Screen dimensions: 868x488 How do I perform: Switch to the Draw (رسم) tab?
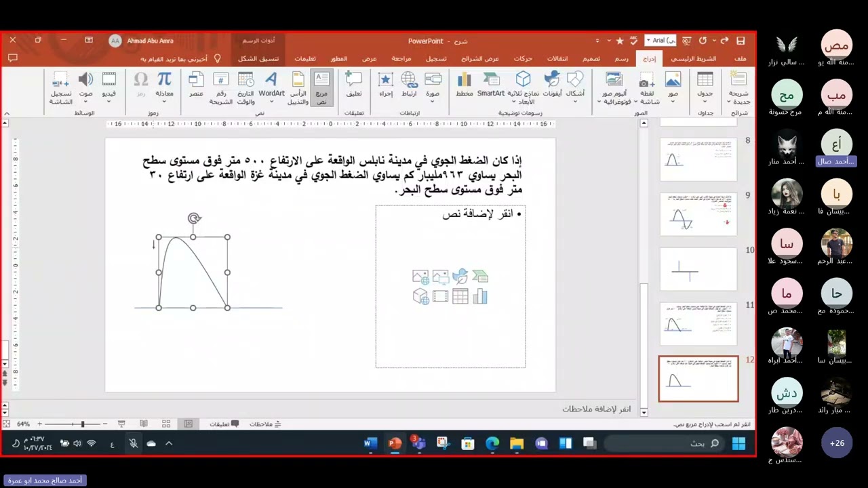pyautogui.click(x=621, y=59)
